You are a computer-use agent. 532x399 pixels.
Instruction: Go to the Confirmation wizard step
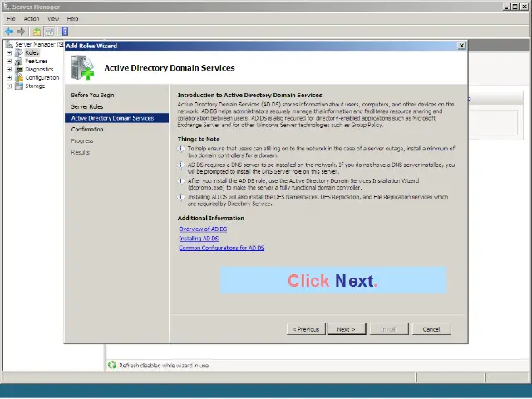(x=87, y=130)
